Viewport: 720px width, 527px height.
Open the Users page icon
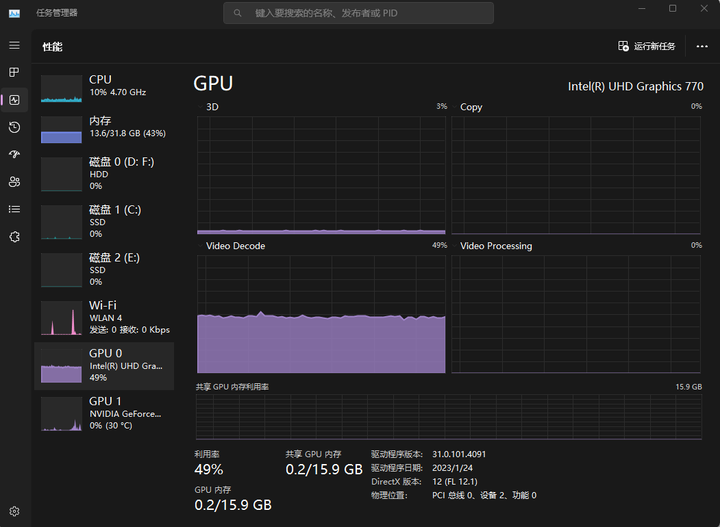14,182
